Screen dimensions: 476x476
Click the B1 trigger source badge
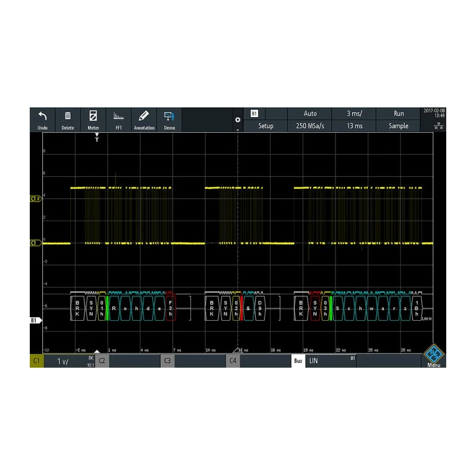[255, 114]
